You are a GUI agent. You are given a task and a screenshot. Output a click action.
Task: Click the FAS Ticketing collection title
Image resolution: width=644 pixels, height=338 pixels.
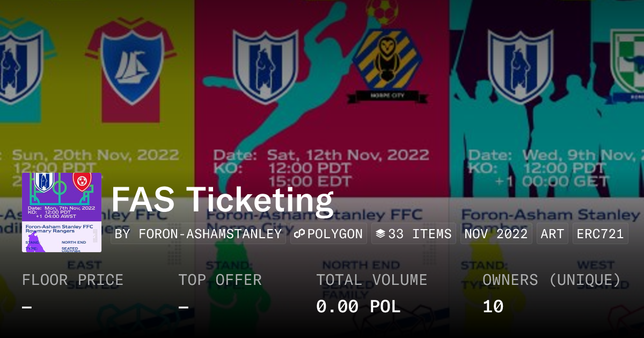(223, 201)
